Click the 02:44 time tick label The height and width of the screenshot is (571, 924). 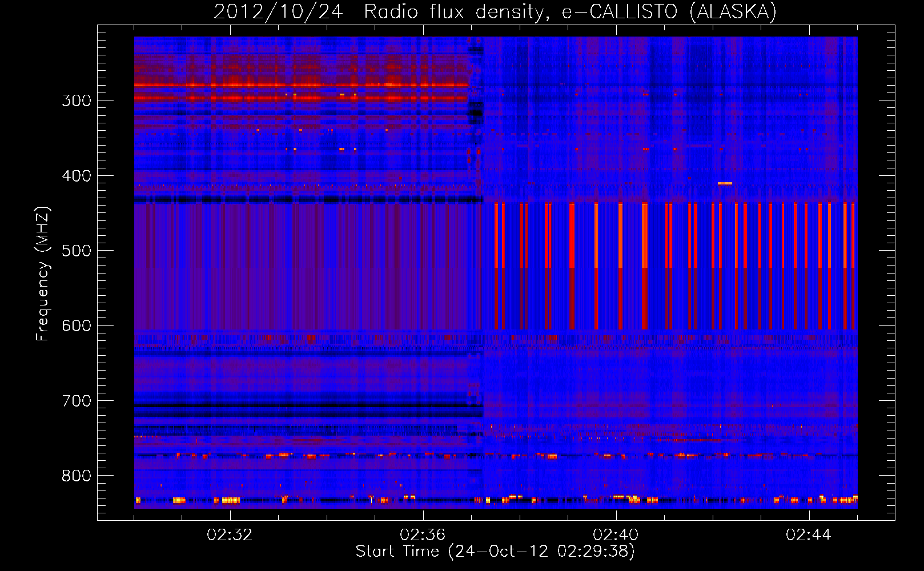point(809,535)
